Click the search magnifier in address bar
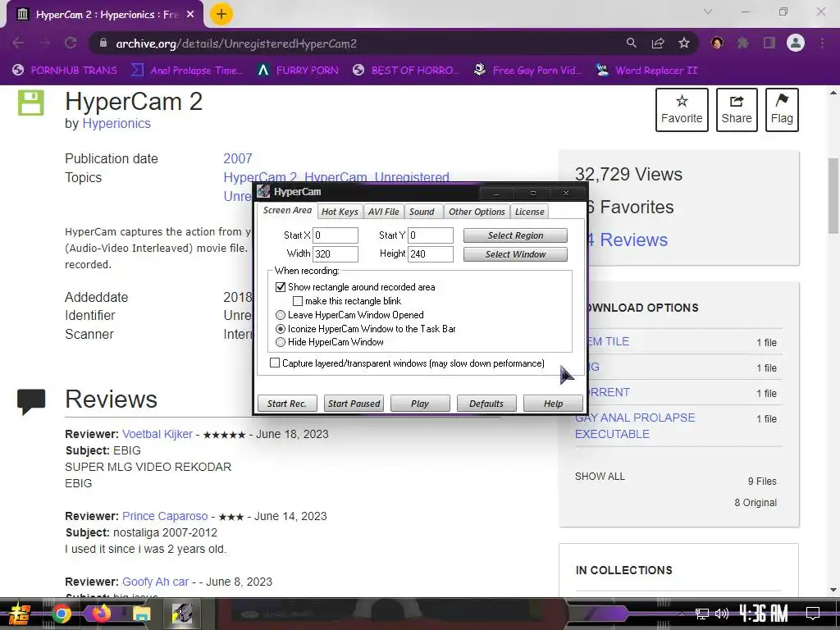Image resolution: width=840 pixels, height=630 pixels. click(632, 43)
